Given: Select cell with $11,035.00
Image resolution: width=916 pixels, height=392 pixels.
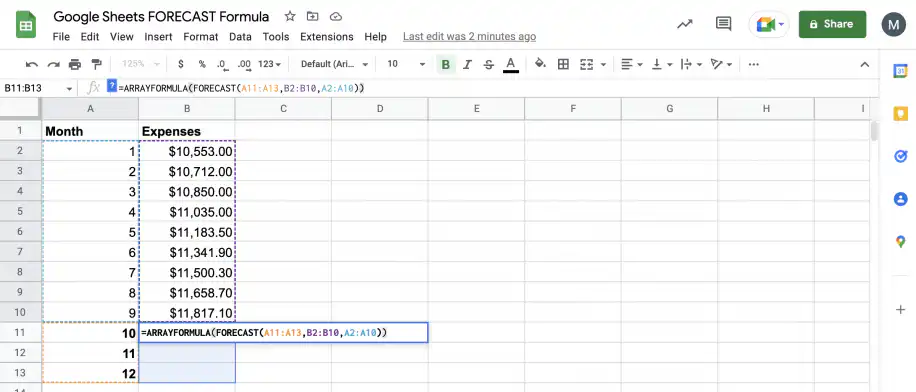Looking at the screenshot, I should tap(187, 211).
